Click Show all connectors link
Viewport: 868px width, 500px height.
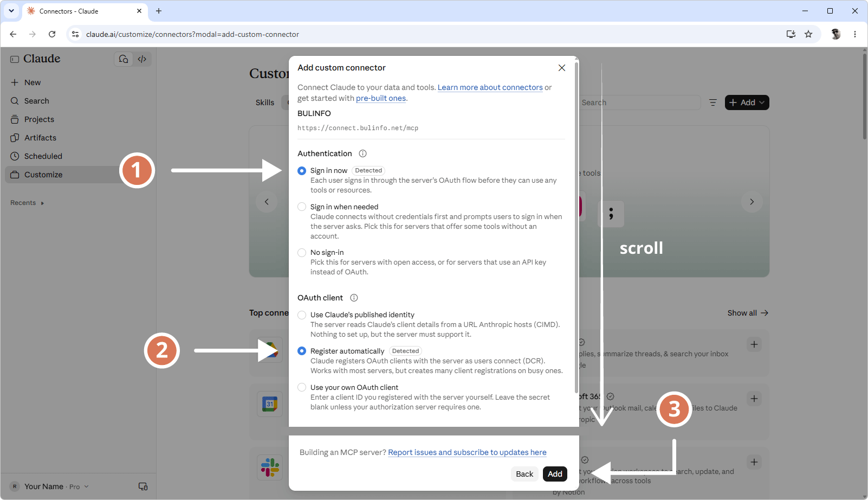(x=748, y=313)
